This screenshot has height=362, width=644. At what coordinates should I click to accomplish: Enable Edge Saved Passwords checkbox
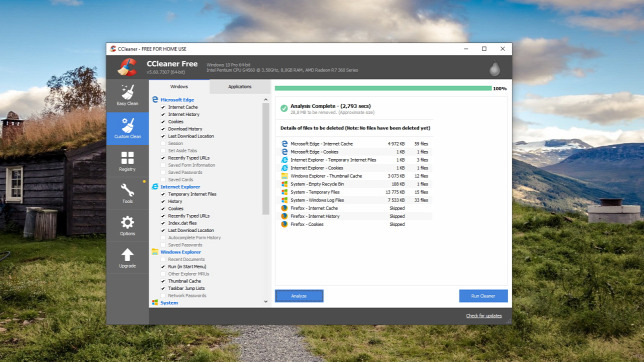tap(163, 173)
